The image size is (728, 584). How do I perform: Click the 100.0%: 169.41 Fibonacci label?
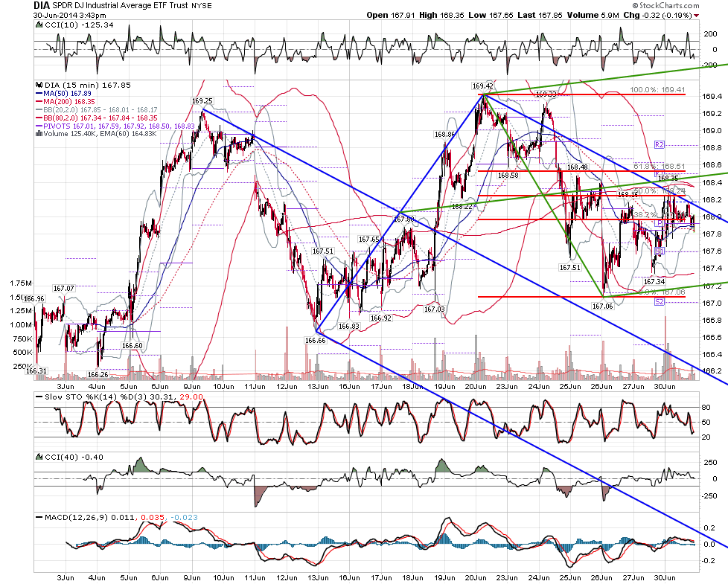(x=657, y=89)
